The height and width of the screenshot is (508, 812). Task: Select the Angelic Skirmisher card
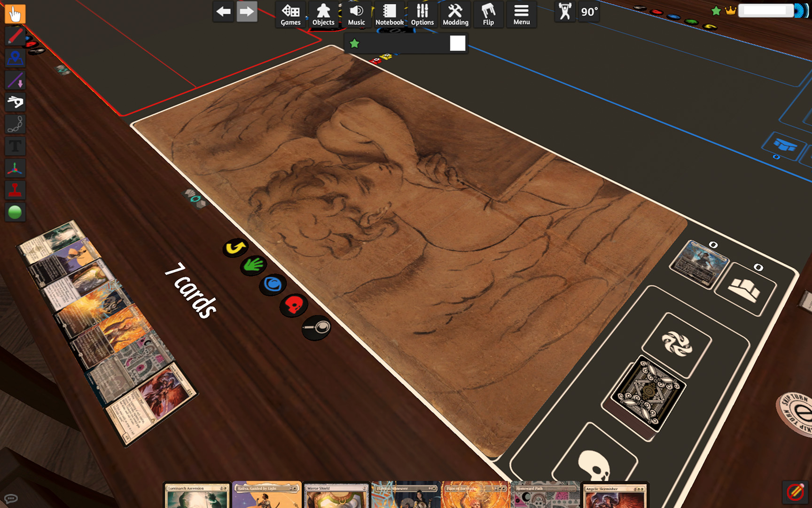615,495
